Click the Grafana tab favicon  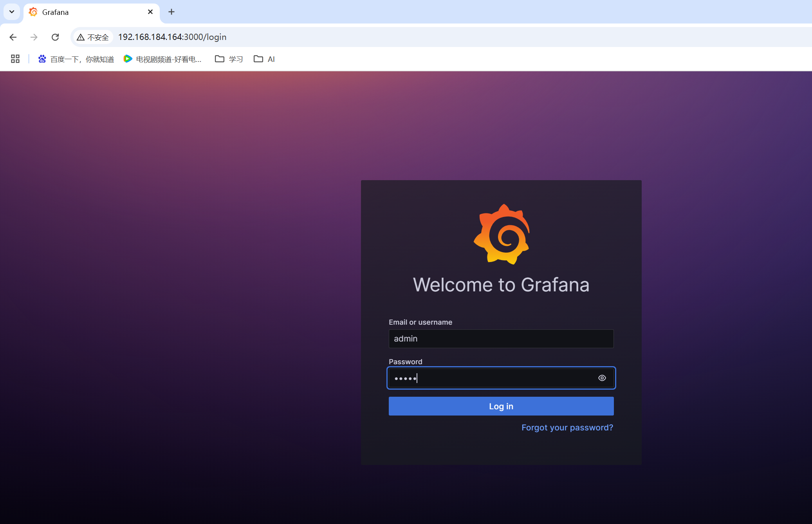tap(33, 12)
